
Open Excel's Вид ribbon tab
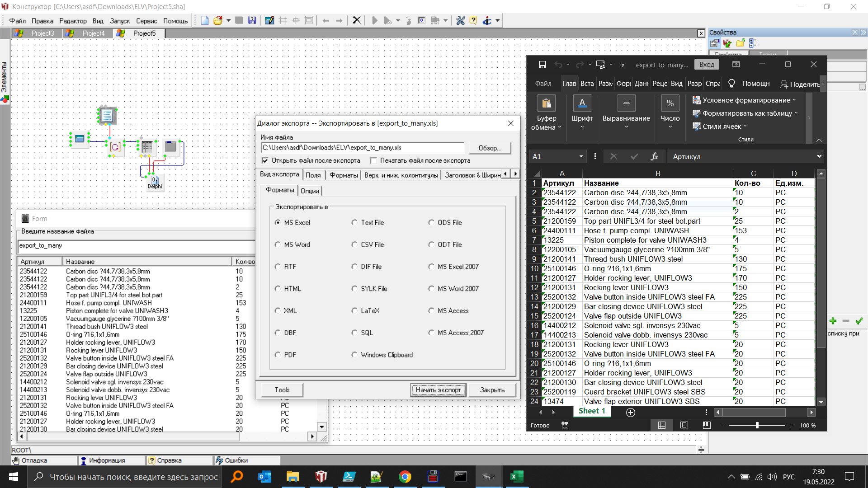[677, 84]
